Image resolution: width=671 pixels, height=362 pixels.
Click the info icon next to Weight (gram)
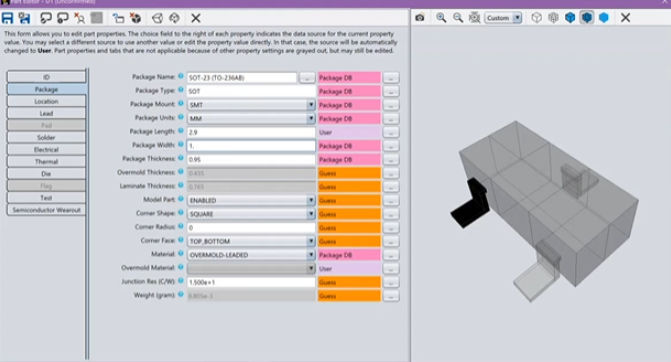click(x=181, y=294)
